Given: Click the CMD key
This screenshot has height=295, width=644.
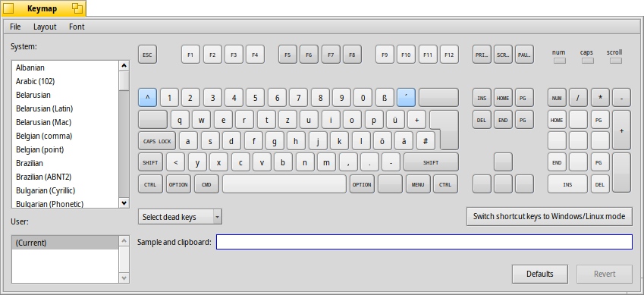Looking at the screenshot, I should 206,184.
